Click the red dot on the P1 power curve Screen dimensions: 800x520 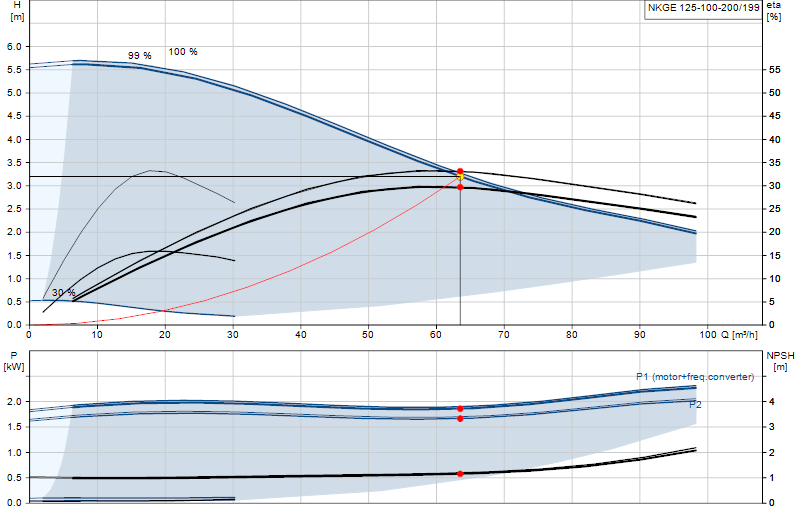460,409
